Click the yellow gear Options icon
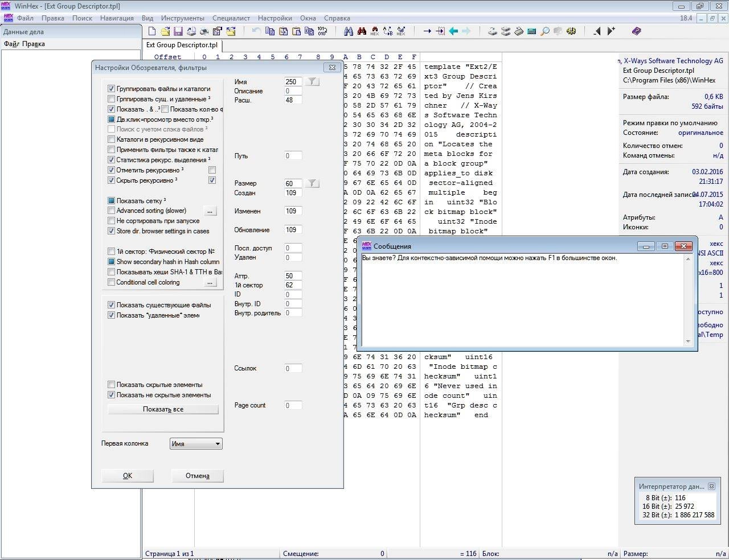Image resolution: width=729 pixels, height=560 pixels. click(571, 31)
